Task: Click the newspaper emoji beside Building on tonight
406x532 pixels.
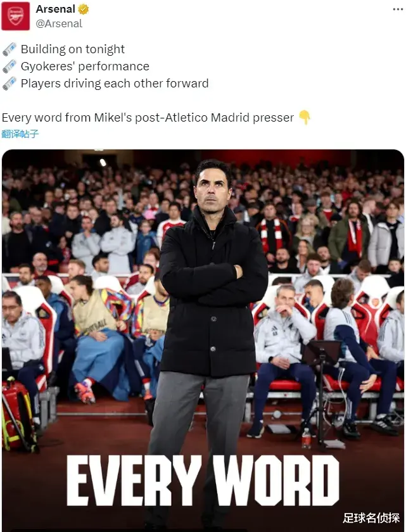Action: [10, 49]
